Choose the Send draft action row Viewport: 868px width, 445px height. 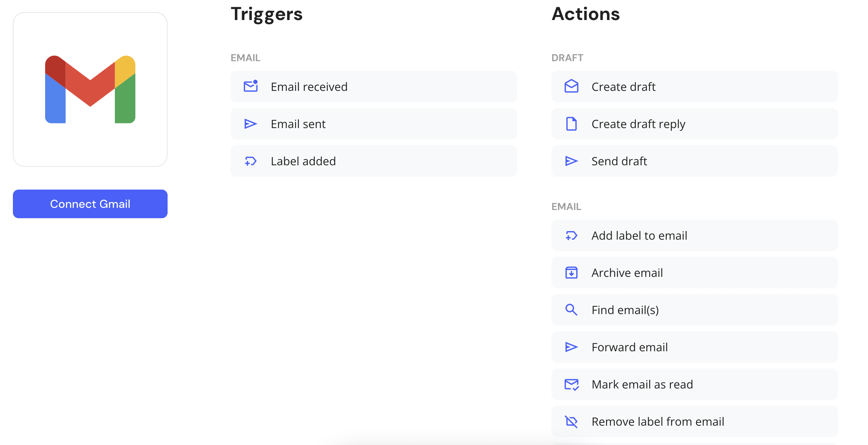(x=694, y=161)
